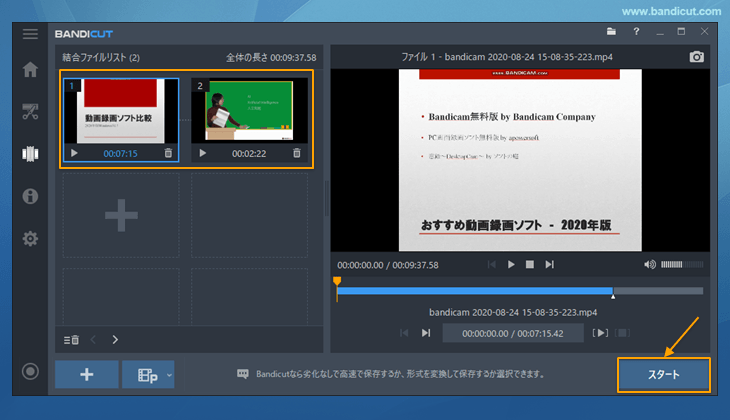Click the 結合ファイルリスト (2) heading
Image resolution: width=730 pixels, height=420 pixels.
point(101,57)
